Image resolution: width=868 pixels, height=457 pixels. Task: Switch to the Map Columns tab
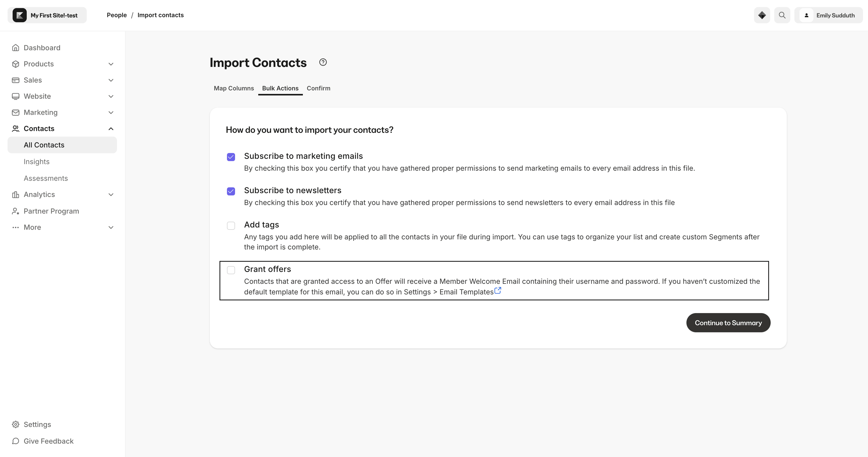click(x=234, y=88)
